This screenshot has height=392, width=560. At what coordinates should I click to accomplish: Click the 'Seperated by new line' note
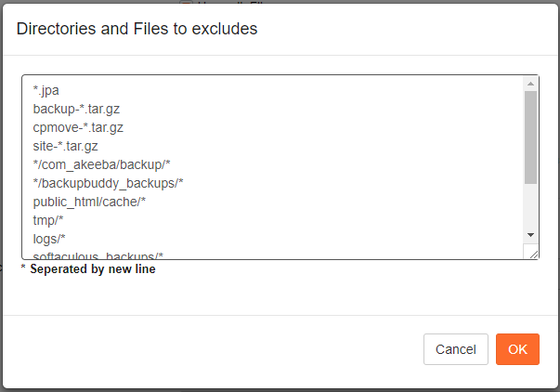point(93,269)
